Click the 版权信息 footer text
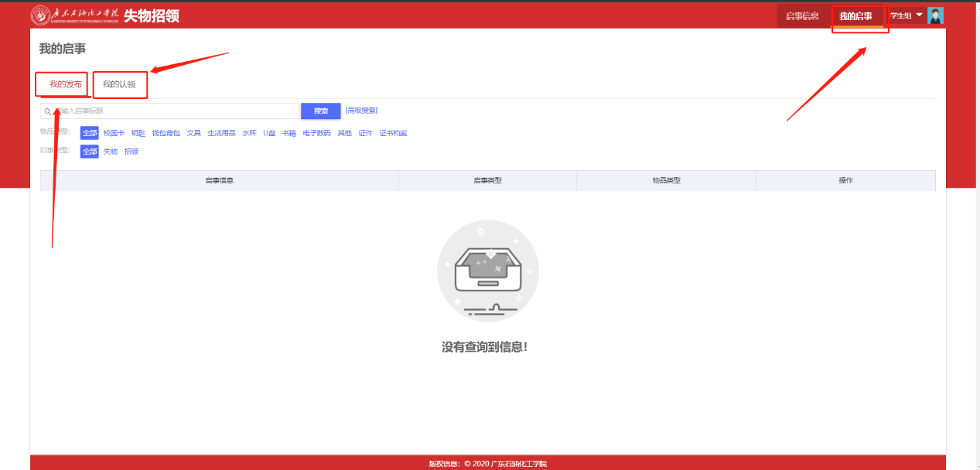 pyautogui.click(x=488, y=464)
